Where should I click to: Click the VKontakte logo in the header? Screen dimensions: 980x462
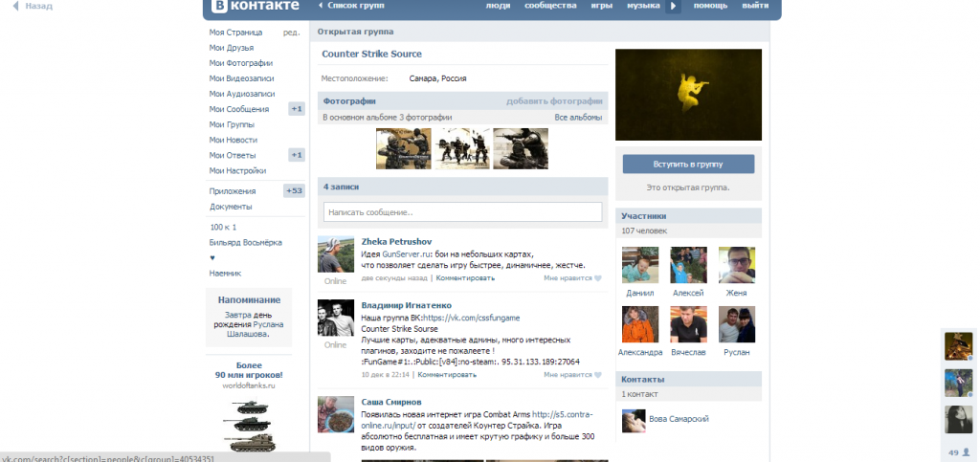pos(255,8)
